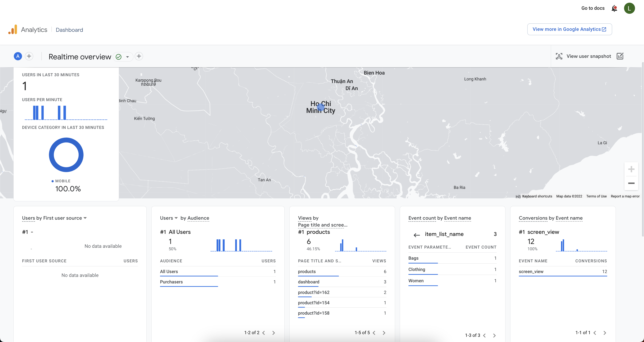Open the Go to docs link
This screenshot has height=342, width=644.
[593, 8]
